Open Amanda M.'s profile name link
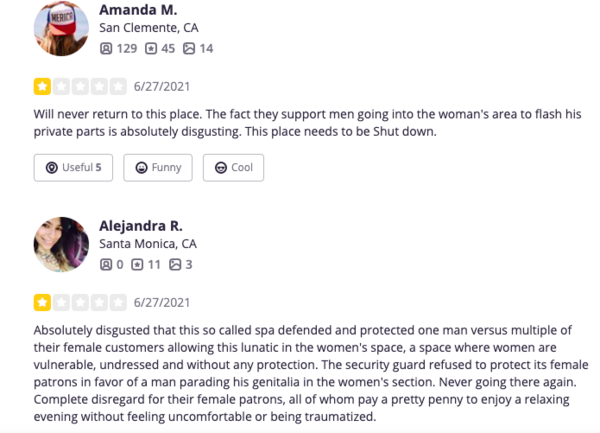 [139, 9]
